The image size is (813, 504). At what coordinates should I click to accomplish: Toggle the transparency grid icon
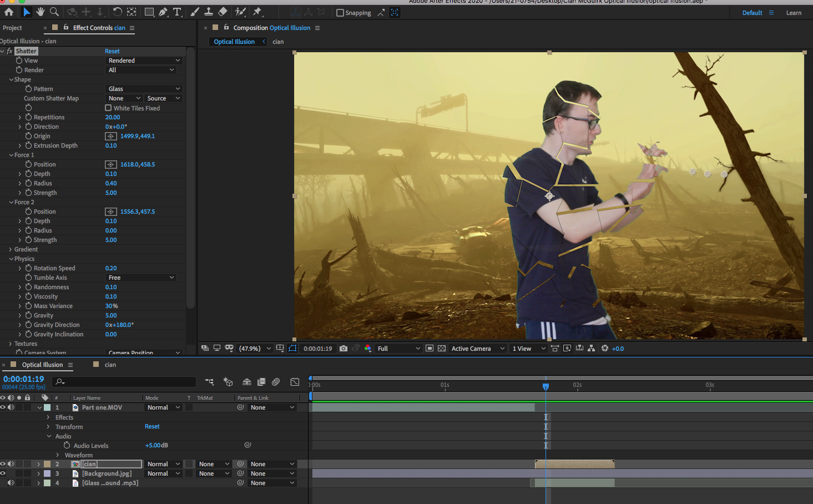click(442, 349)
